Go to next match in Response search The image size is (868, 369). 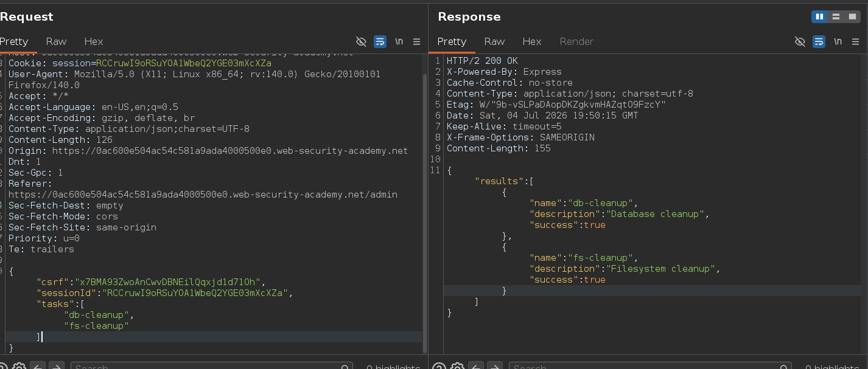[494, 367]
